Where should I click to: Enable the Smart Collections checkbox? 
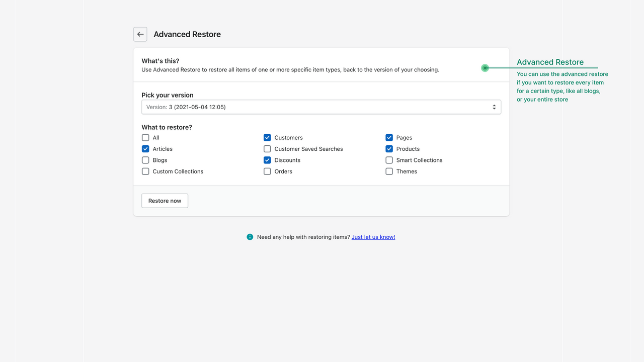[x=389, y=160]
